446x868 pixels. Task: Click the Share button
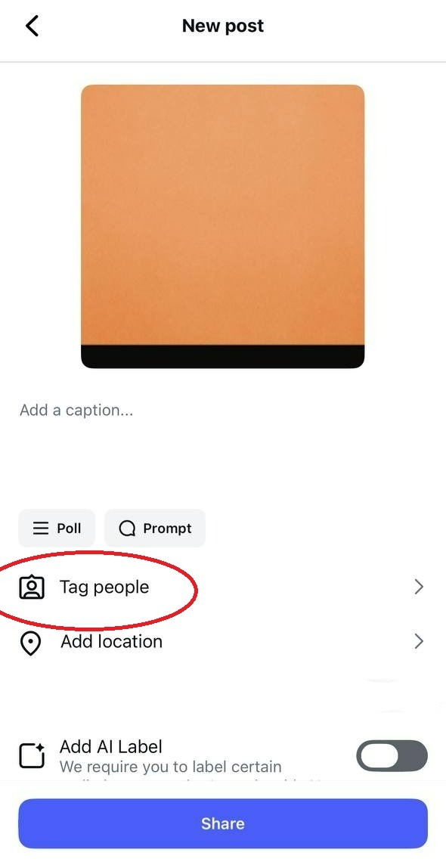pyautogui.click(x=223, y=823)
